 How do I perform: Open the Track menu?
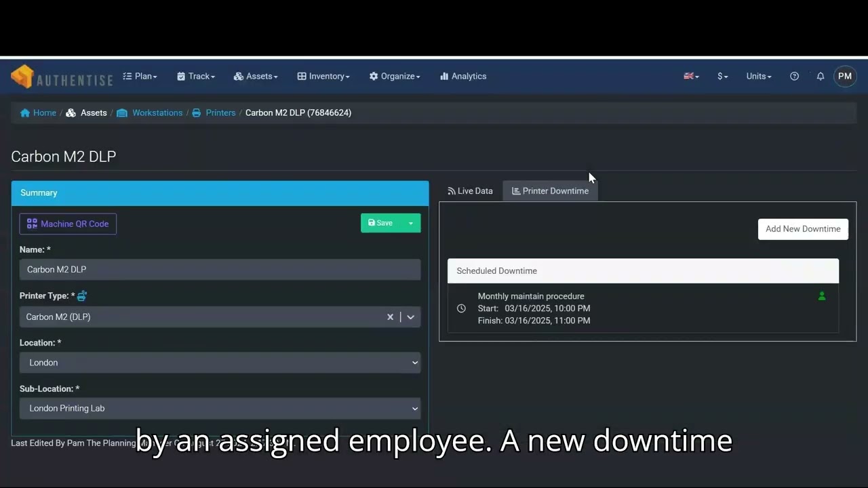(196, 77)
